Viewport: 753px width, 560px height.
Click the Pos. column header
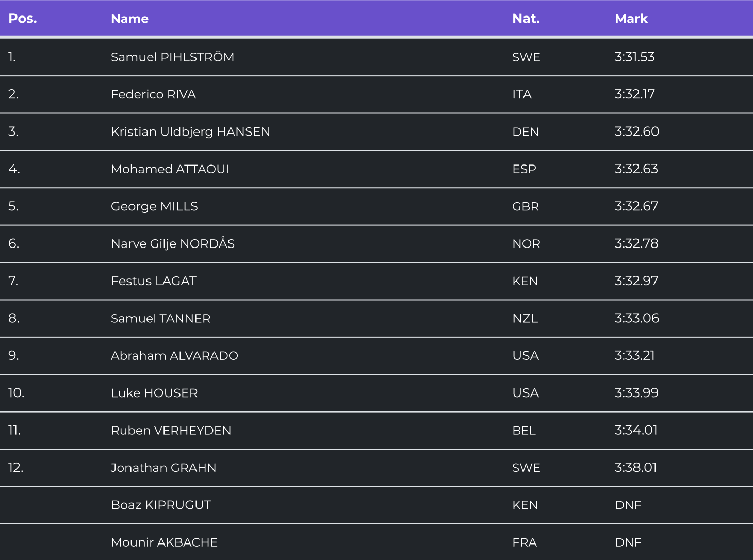click(x=23, y=19)
